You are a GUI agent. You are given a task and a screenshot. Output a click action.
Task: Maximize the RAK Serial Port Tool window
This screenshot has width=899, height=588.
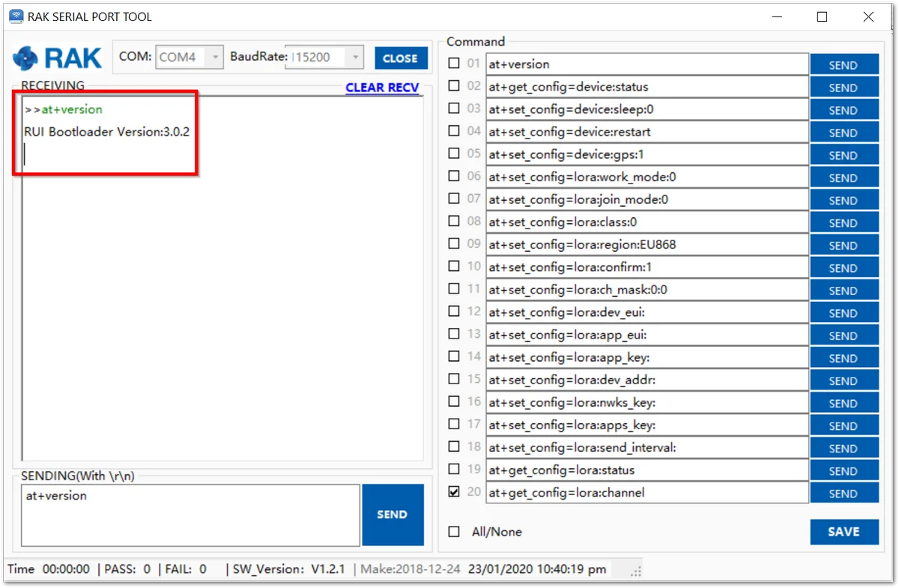[x=822, y=16]
